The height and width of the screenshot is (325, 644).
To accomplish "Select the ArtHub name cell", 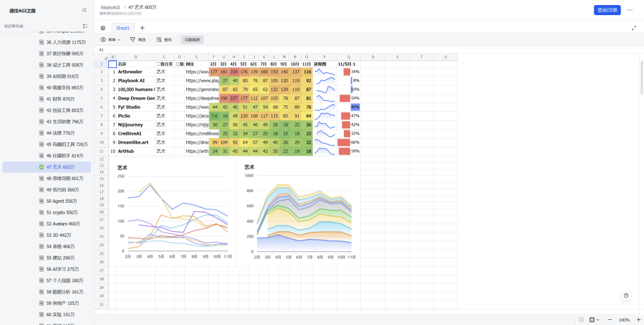I will point(136,151).
